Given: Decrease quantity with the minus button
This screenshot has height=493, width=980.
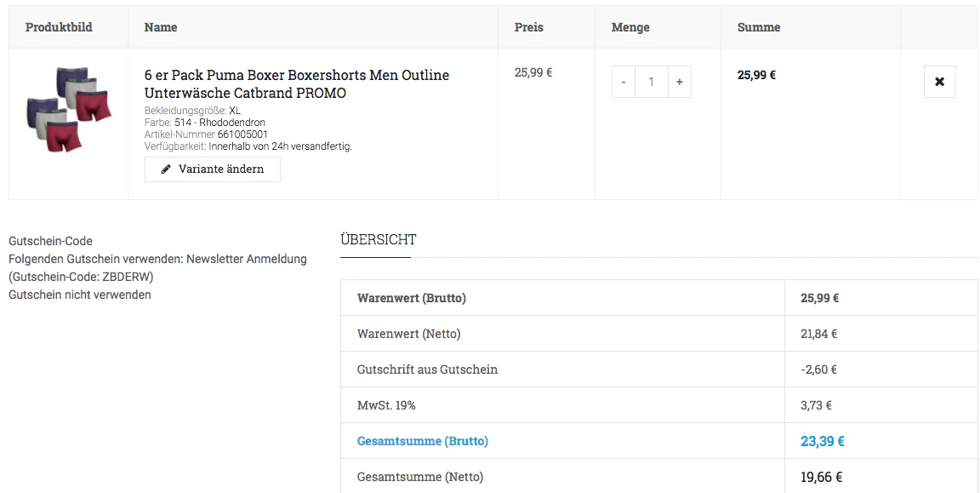Looking at the screenshot, I should click(623, 82).
